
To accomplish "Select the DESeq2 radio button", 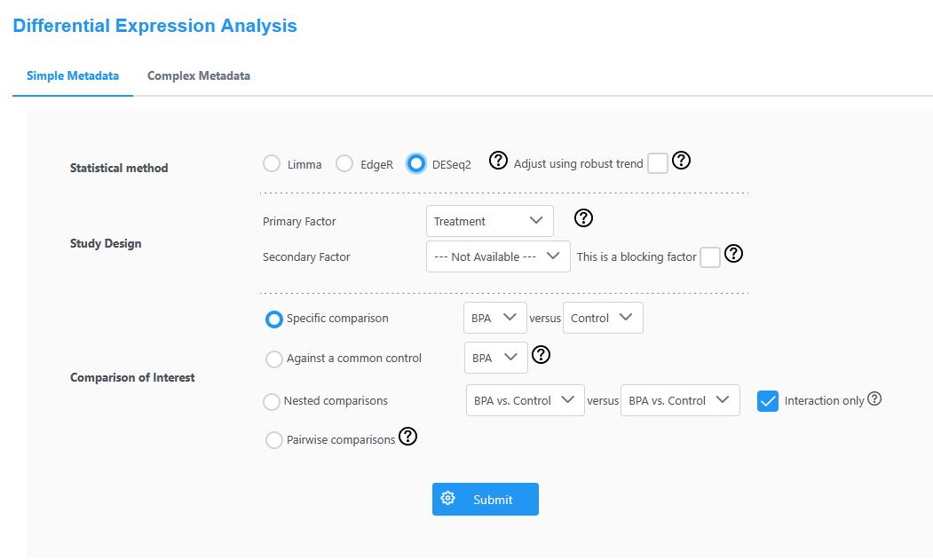I will [x=416, y=163].
